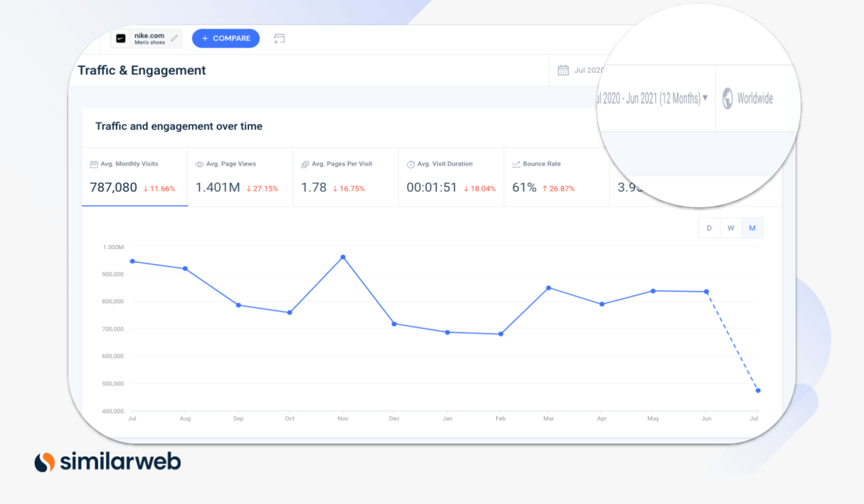Click the Sep data point on chart
The height and width of the screenshot is (504, 864).
point(238,305)
